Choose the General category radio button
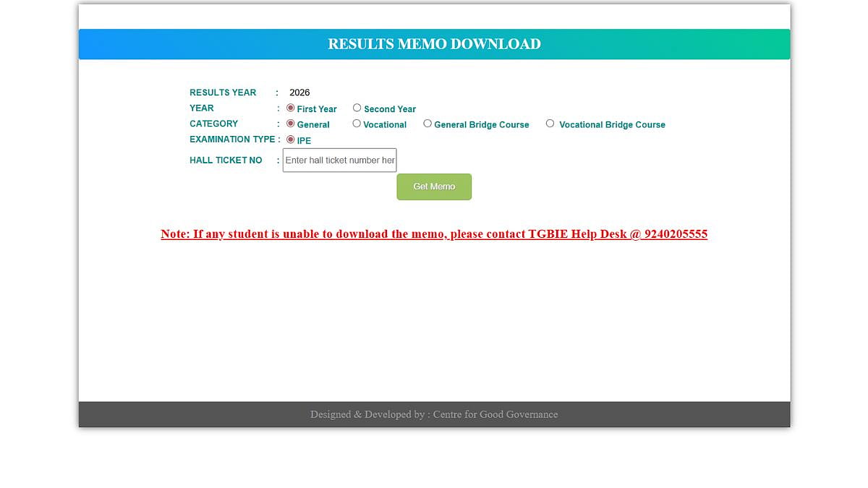Screen dimensions: 868x488 click(x=291, y=124)
